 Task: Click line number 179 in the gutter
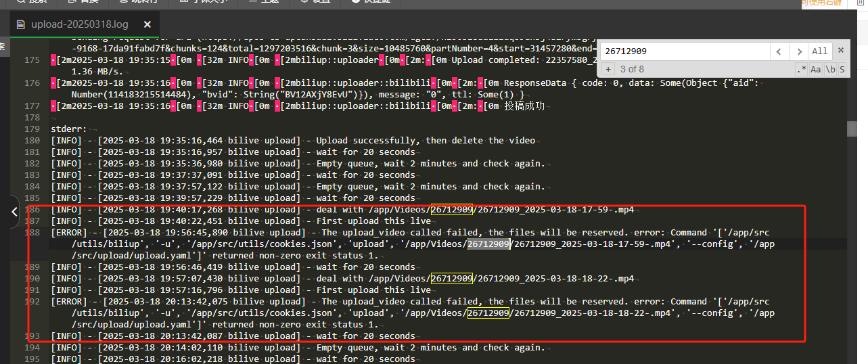coord(31,129)
